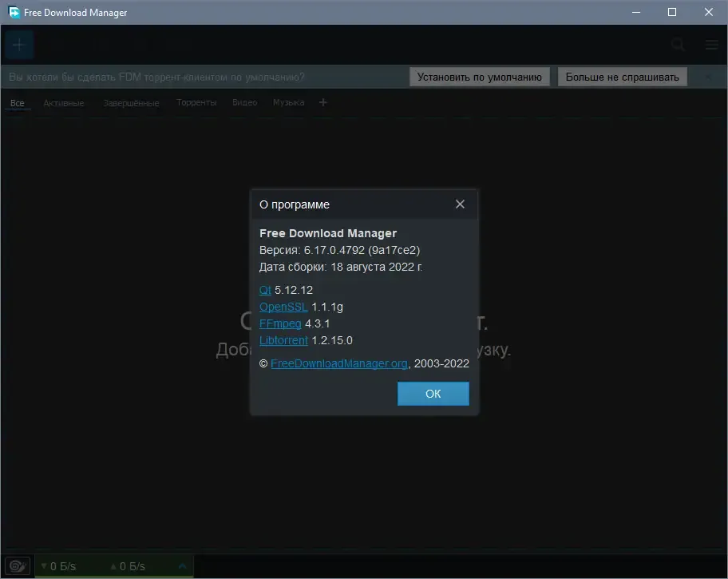
Task: Open the Qt link
Action: click(x=265, y=290)
